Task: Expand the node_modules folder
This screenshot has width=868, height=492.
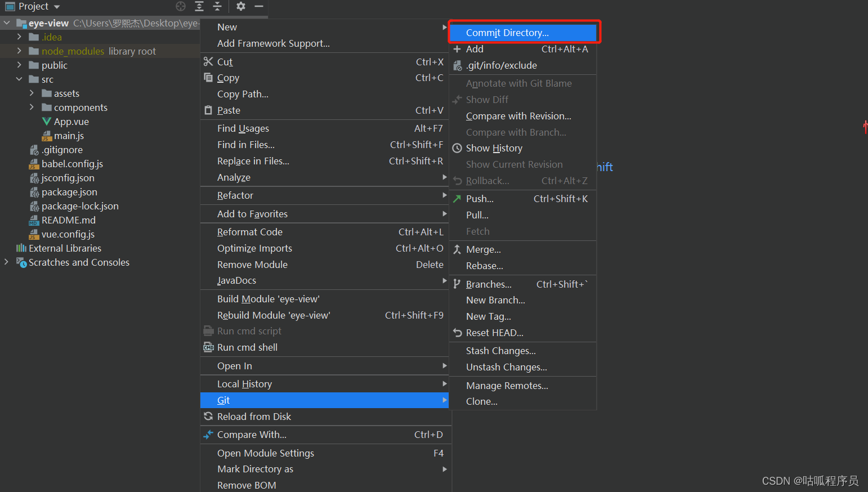Action: click(19, 51)
